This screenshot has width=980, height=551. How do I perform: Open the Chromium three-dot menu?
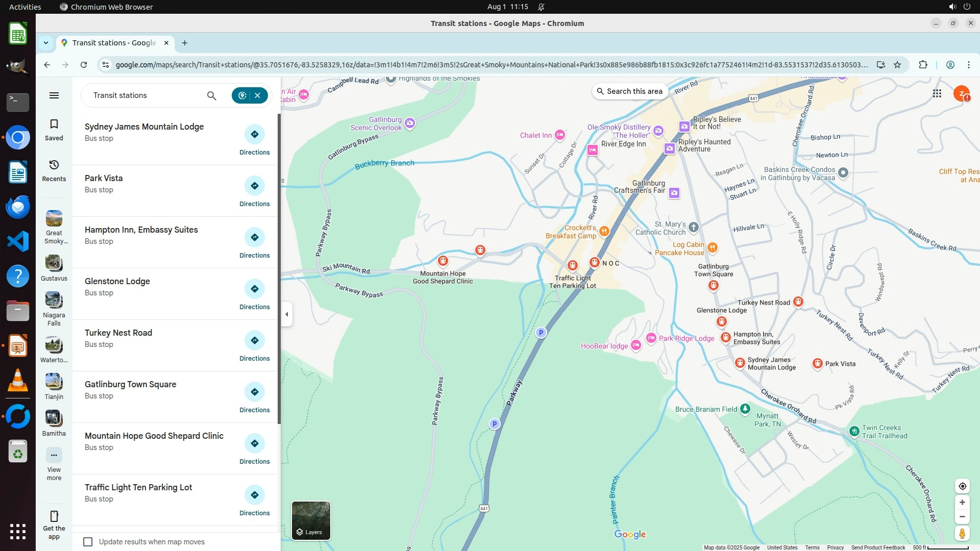(968, 65)
